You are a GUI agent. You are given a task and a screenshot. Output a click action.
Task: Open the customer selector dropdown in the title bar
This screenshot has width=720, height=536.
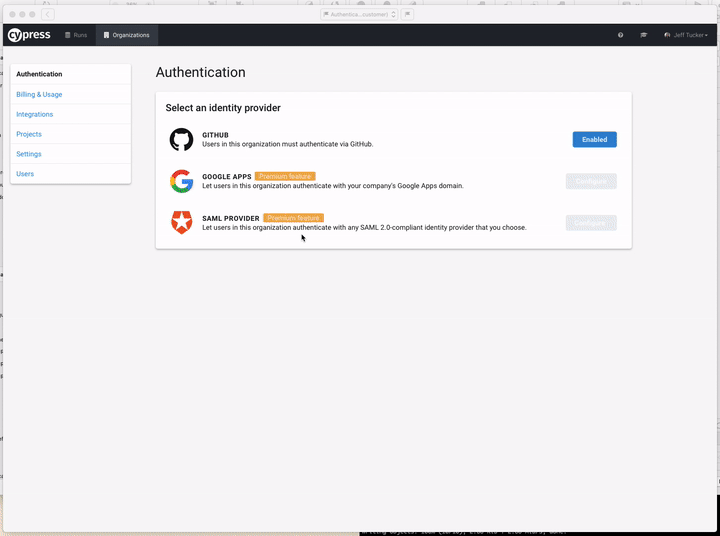coord(359,14)
